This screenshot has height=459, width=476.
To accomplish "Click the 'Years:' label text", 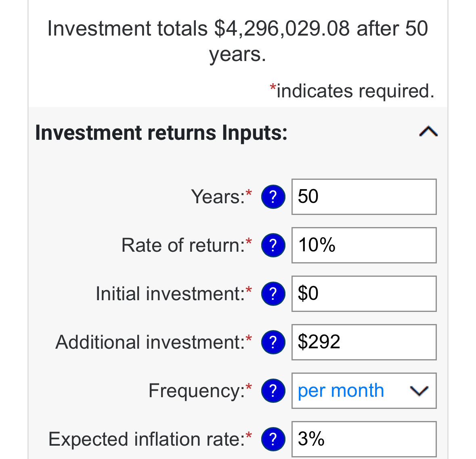I will 218,197.
